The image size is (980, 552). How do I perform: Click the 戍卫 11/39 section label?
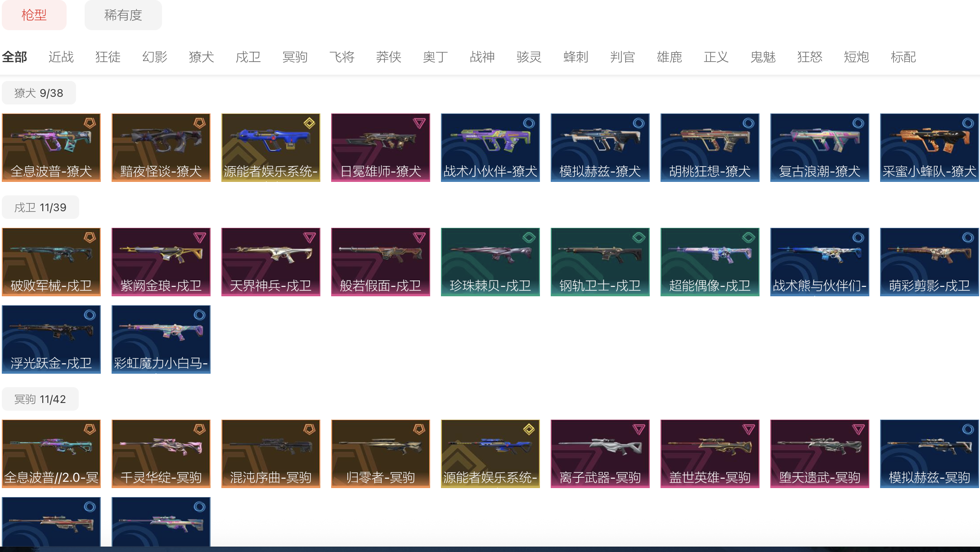coord(40,208)
